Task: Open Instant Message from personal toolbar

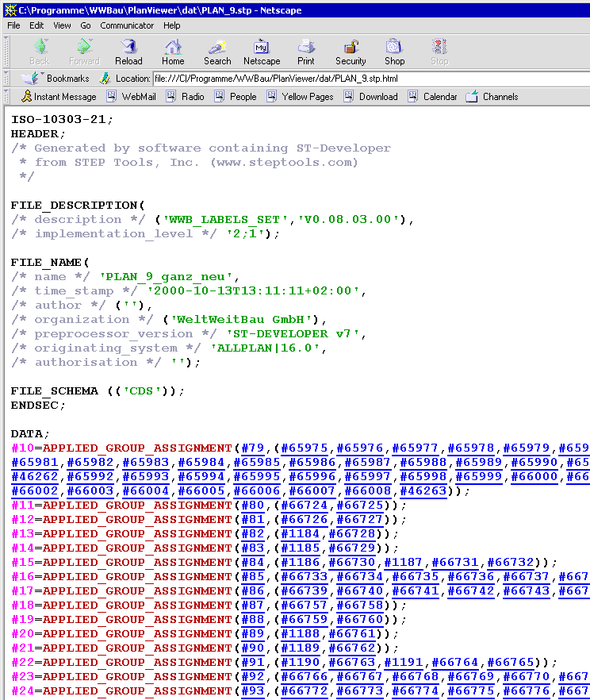Action: (59, 97)
